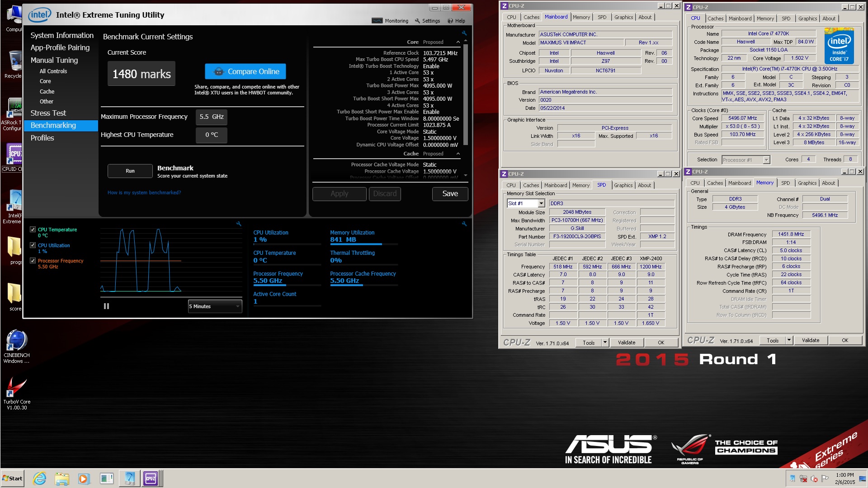Click wrench icon above the Core settings list

click(x=464, y=33)
